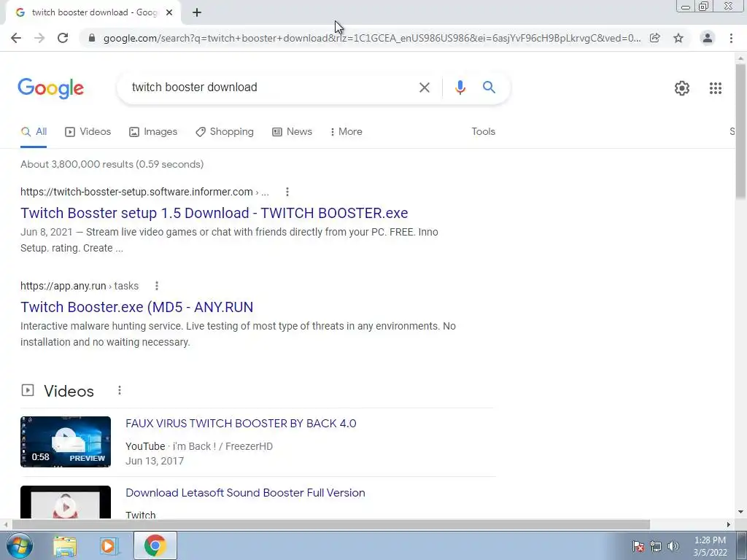Click the Google logo
This screenshot has height=560, width=747.
[51, 88]
